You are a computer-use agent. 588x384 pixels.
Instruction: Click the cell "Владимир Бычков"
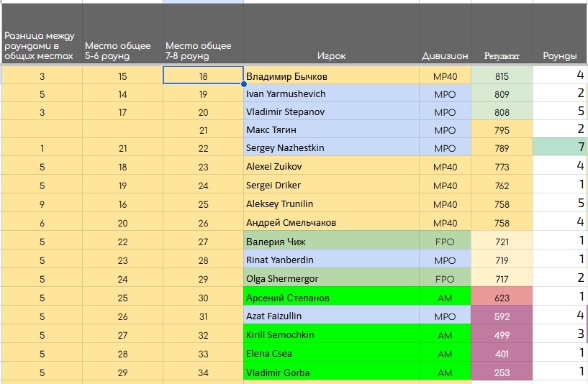331,76
